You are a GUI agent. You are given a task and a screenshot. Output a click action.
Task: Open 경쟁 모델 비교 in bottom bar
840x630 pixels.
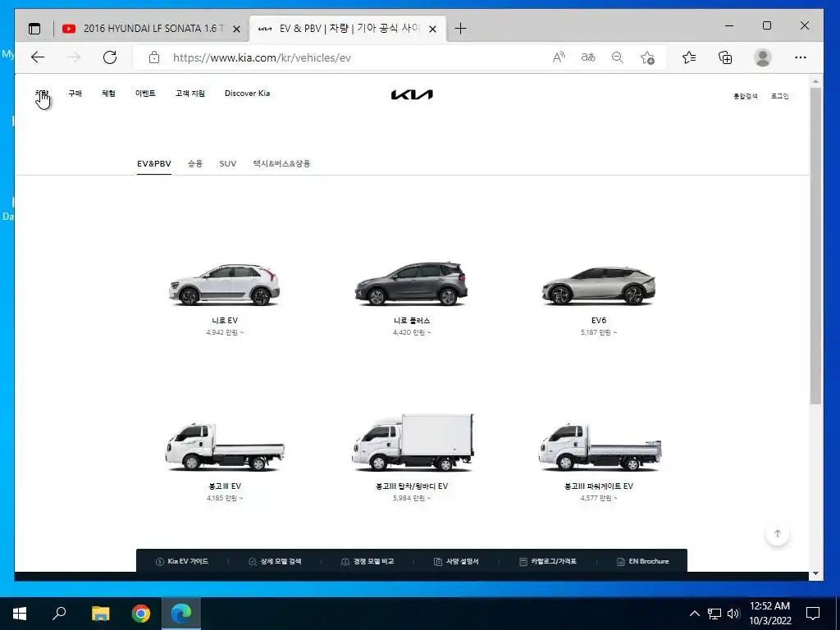click(367, 561)
